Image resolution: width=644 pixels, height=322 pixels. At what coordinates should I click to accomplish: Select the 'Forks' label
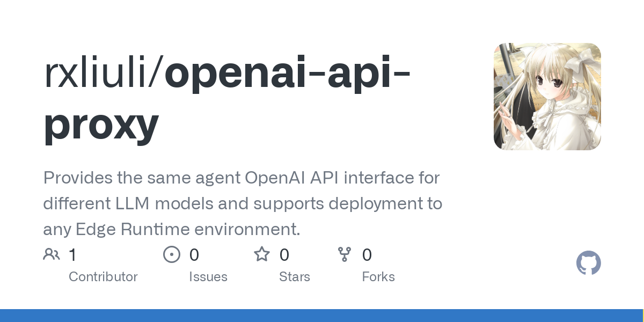point(378,277)
